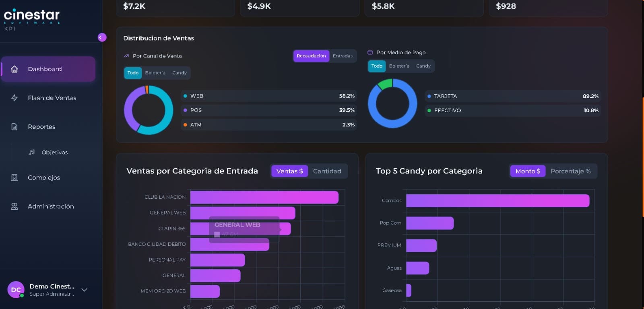Click the EFECTIVO 10.8% legend row
Screen dimensions: 644x309
coord(512,110)
